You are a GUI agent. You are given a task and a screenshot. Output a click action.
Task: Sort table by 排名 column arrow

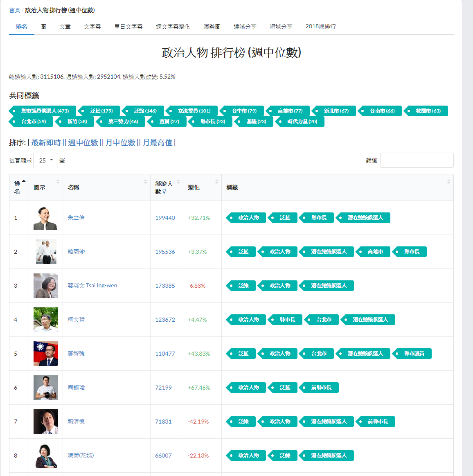coord(24,182)
